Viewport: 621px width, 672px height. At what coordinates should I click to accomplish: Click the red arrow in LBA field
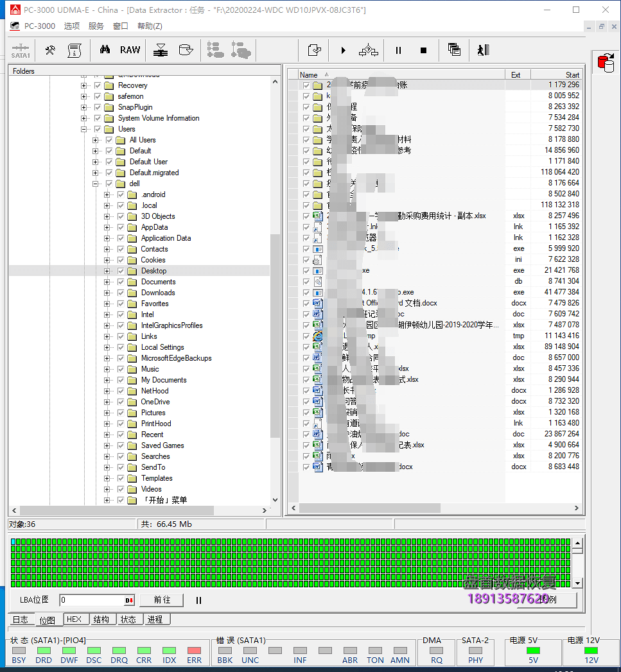128,600
